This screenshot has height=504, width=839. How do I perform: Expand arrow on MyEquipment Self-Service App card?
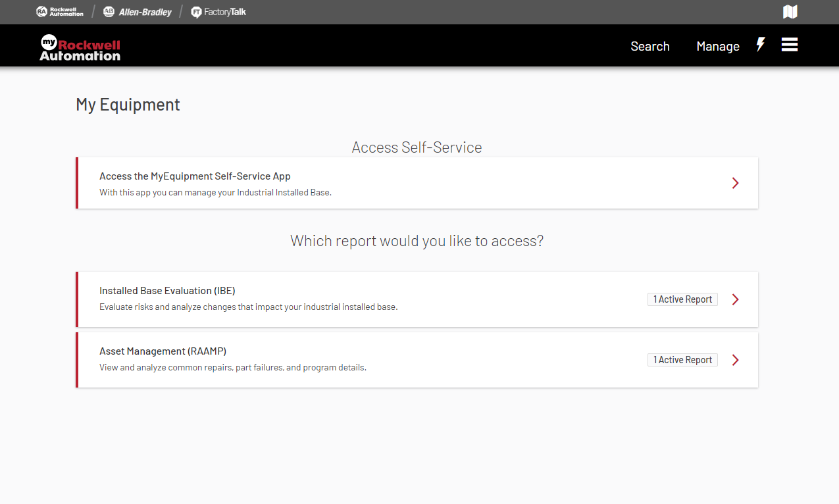coord(736,183)
